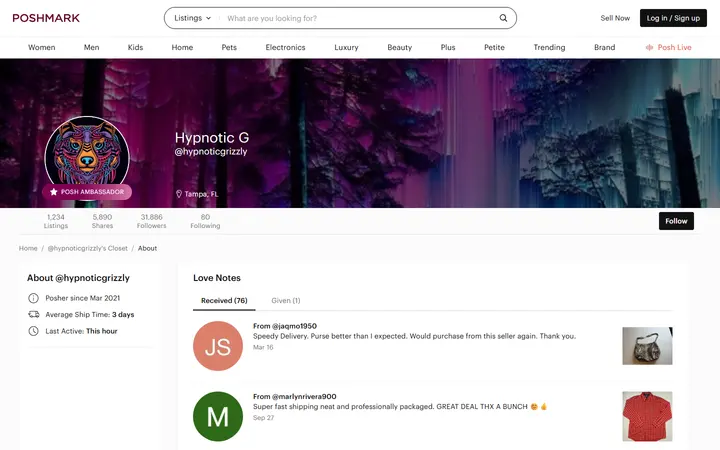This screenshot has height=450, width=720.
Task: Click the location pin icon by Tampa
Action: point(179,194)
